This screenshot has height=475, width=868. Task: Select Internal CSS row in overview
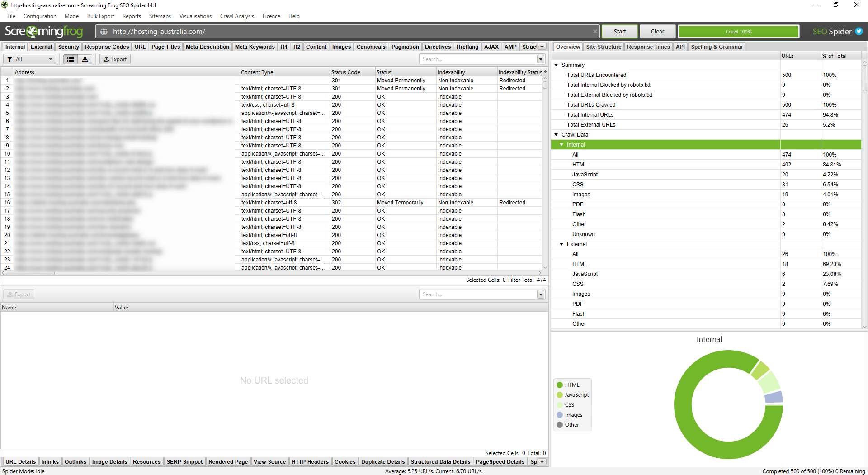click(x=706, y=185)
